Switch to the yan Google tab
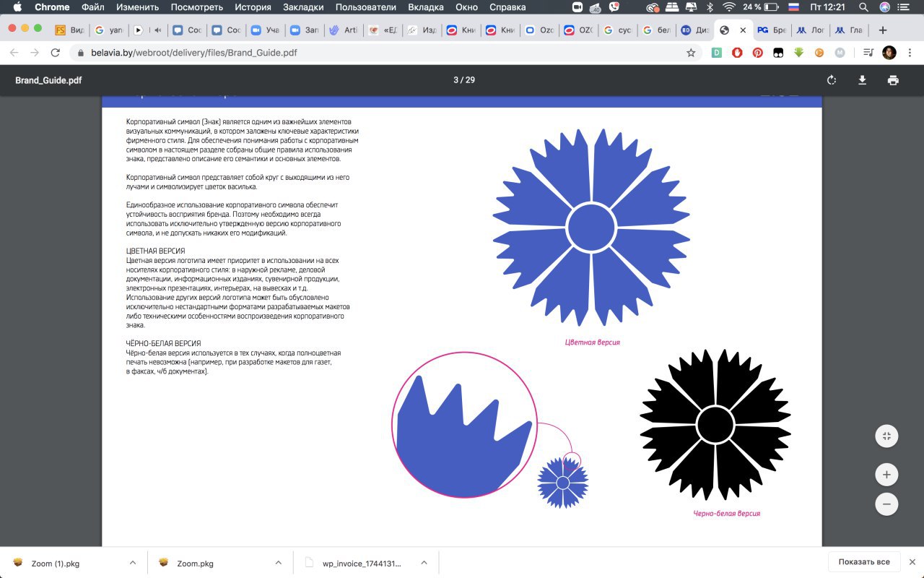The image size is (924, 578). click(x=109, y=30)
